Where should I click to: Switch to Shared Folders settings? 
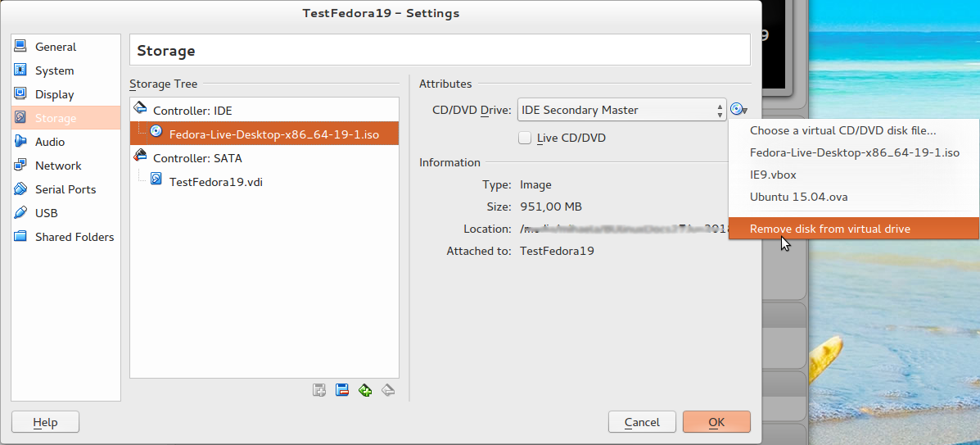coord(74,237)
